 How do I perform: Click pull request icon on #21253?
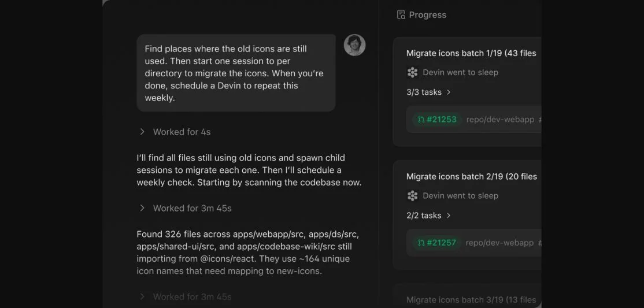(x=421, y=120)
